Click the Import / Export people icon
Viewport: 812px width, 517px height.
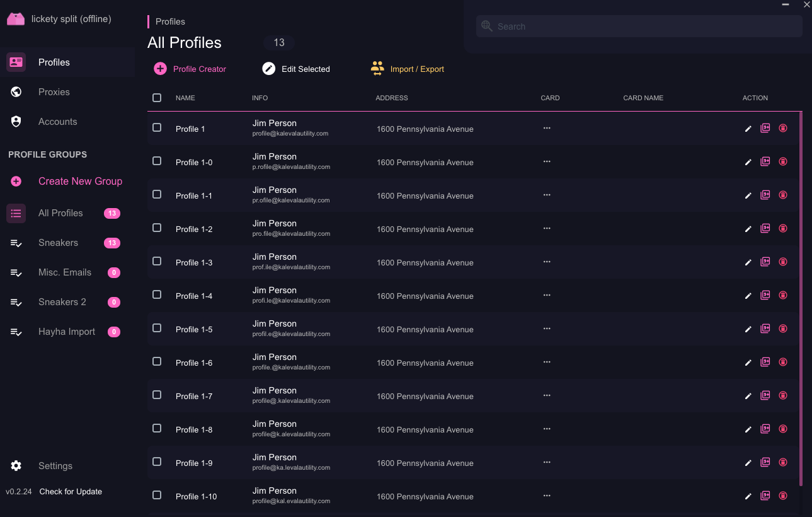[377, 69]
